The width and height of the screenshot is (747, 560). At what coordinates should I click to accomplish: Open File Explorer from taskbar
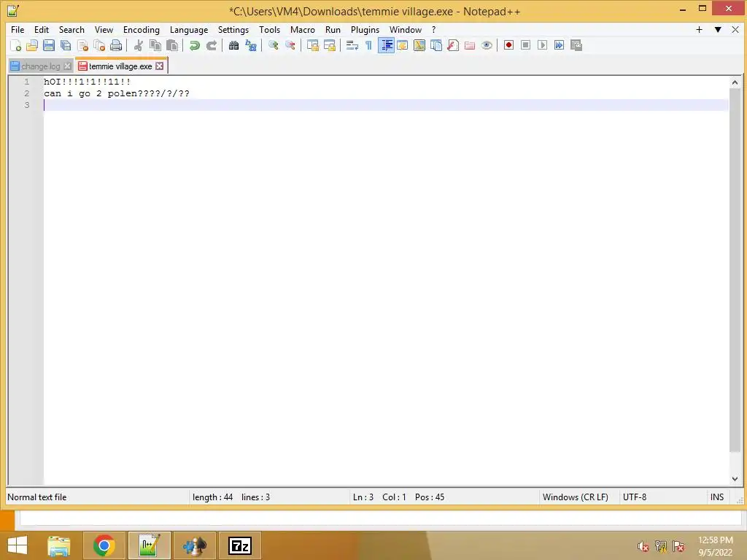point(59,545)
